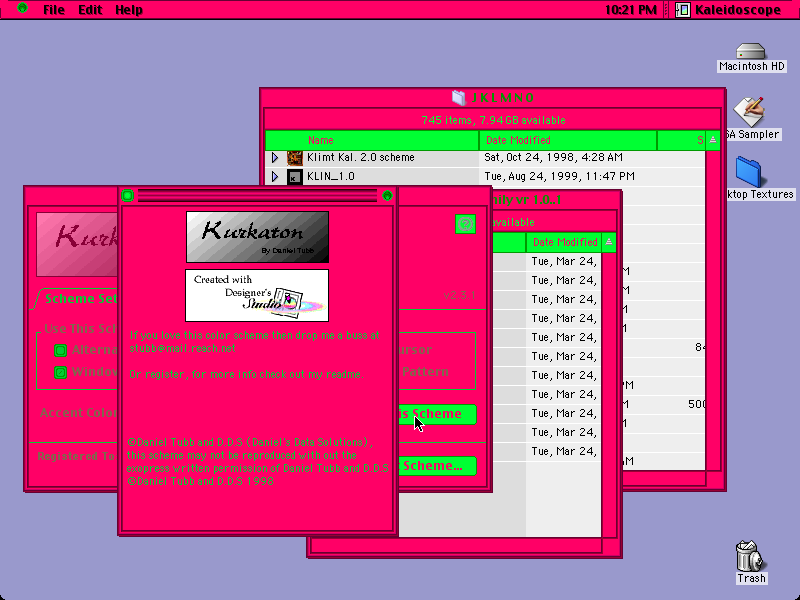Sort middle window by Date Modified column
The height and width of the screenshot is (600, 800).
point(564,242)
